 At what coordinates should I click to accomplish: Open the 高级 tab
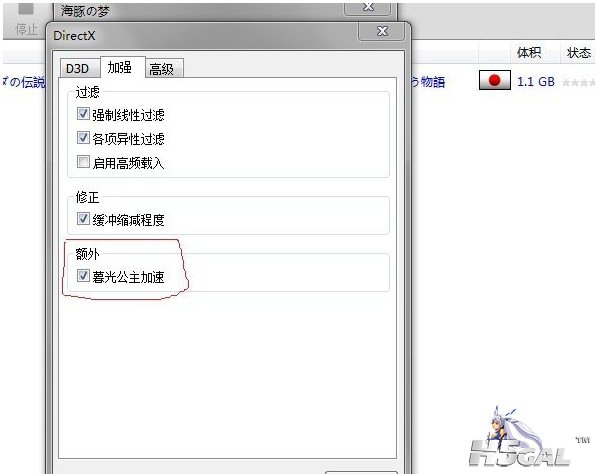(x=162, y=69)
